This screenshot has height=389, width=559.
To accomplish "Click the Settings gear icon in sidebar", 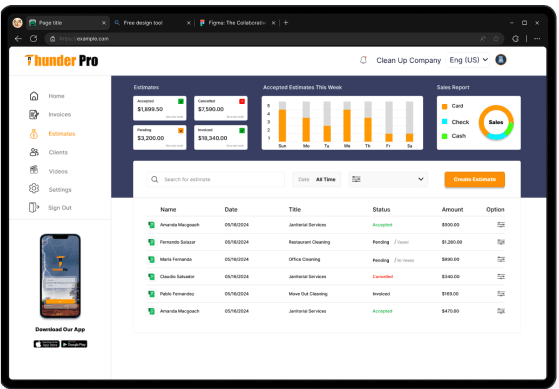I will point(34,188).
